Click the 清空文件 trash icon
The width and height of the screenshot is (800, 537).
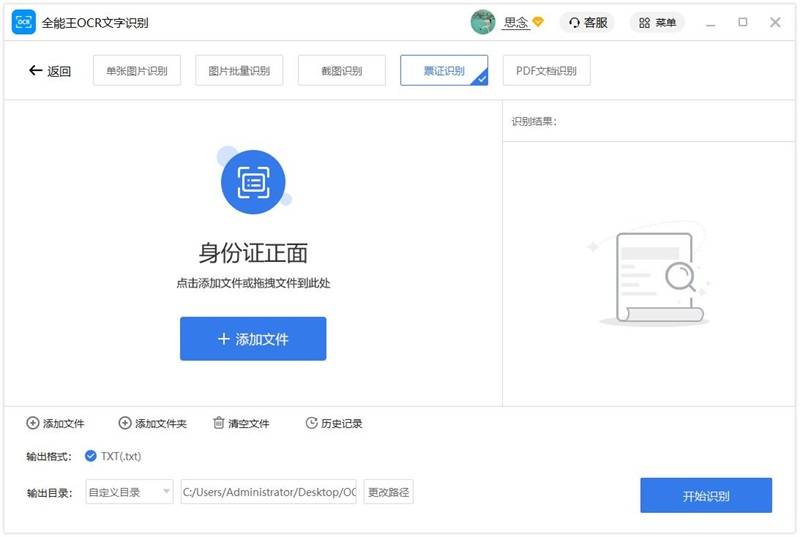click(x=218, y=423)
